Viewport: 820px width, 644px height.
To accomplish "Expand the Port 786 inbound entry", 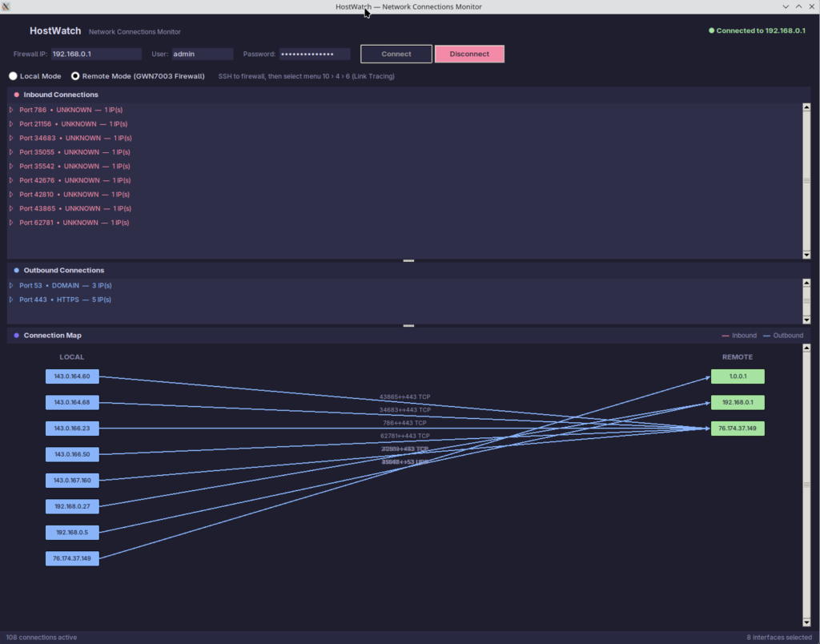I will [11, 110].
